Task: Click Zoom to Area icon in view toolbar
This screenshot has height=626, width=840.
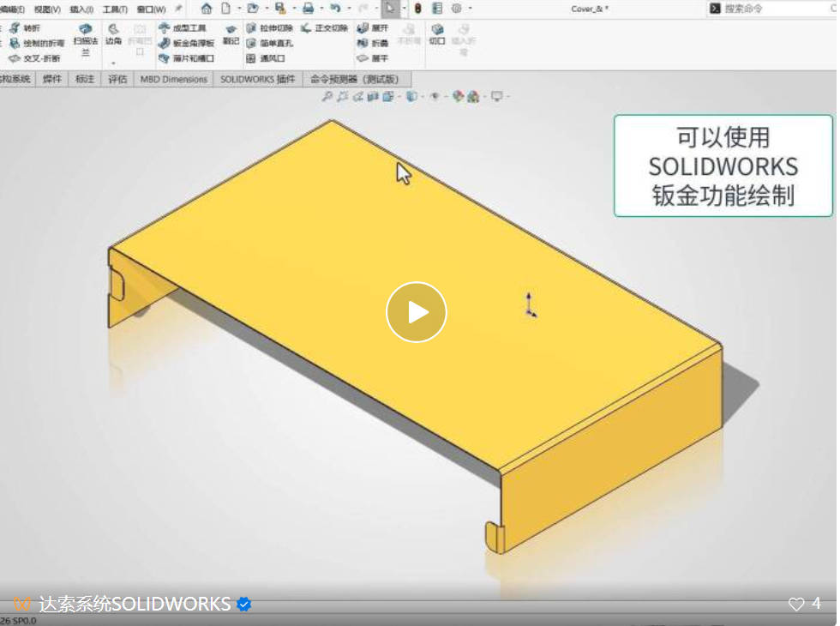Action: (x=342, y=96)
